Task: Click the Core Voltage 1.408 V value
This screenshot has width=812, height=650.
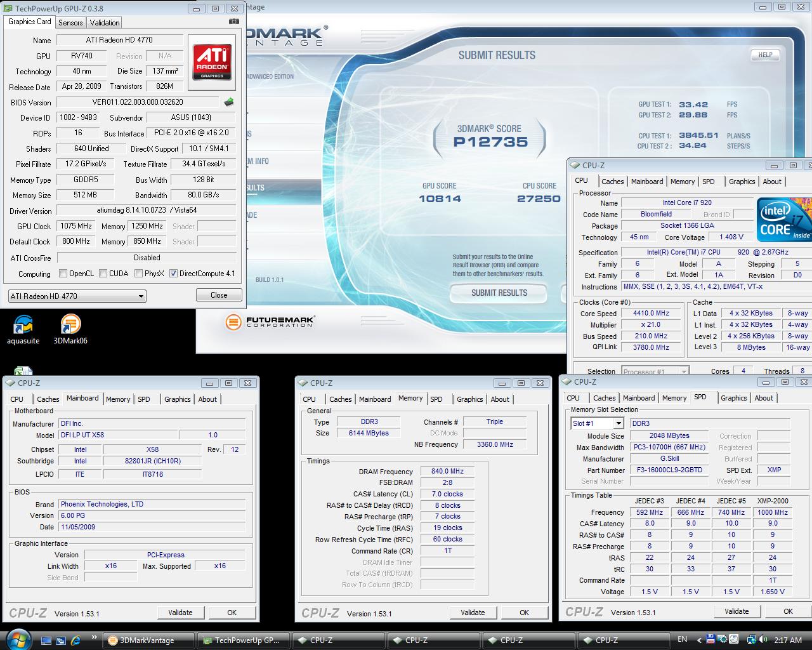Action: 731,237
